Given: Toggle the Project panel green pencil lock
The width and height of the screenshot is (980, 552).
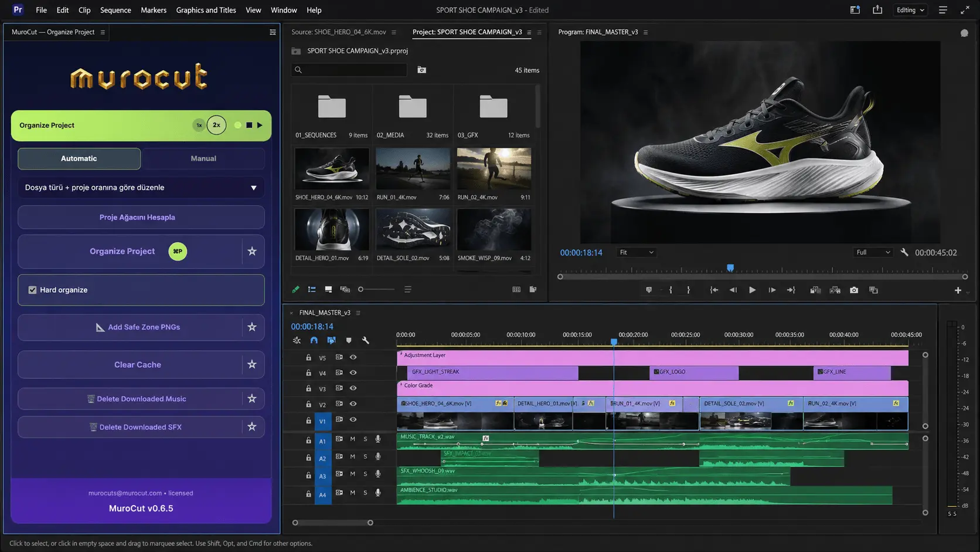Looking at the screenshot, I should tap(295, 289).
